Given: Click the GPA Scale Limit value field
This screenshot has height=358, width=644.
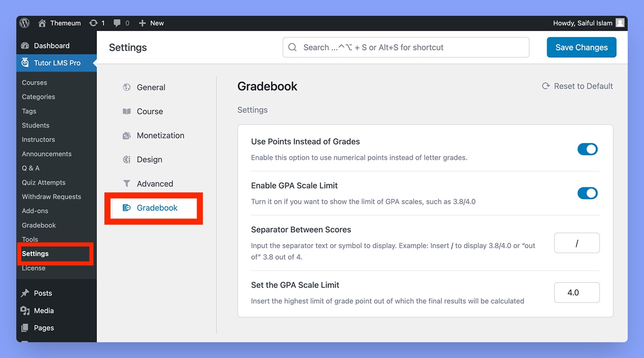Looking at the screenshot, I should coord(577,292).
